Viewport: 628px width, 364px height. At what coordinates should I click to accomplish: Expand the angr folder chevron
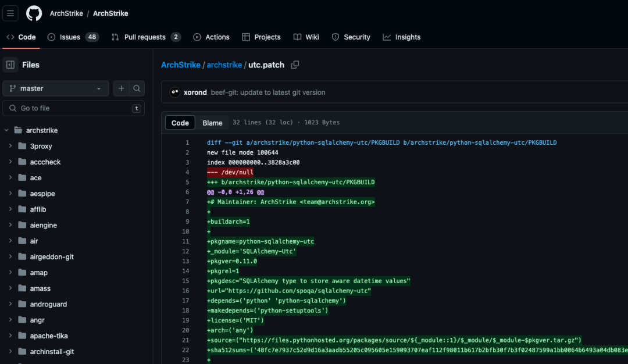click(x=10, y=320)
